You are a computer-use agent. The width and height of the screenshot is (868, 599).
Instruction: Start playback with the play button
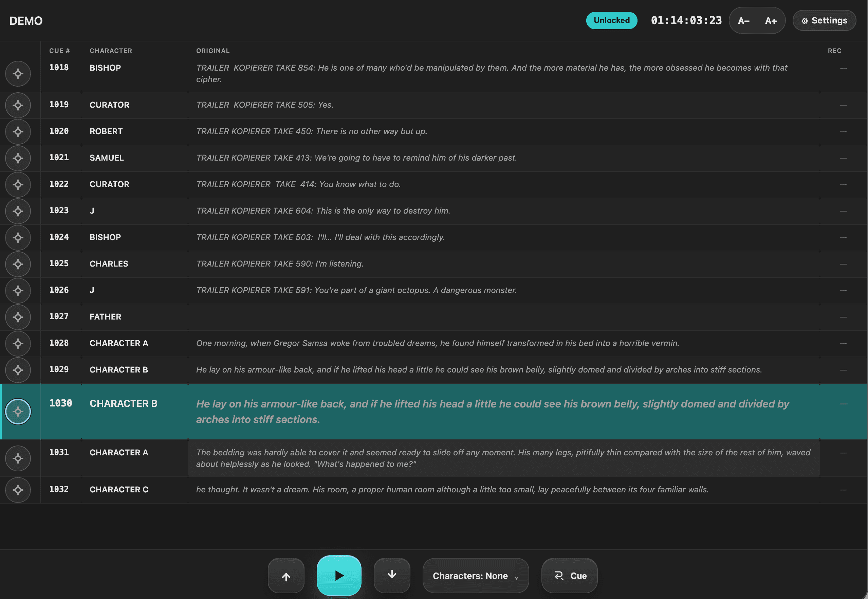339,575
